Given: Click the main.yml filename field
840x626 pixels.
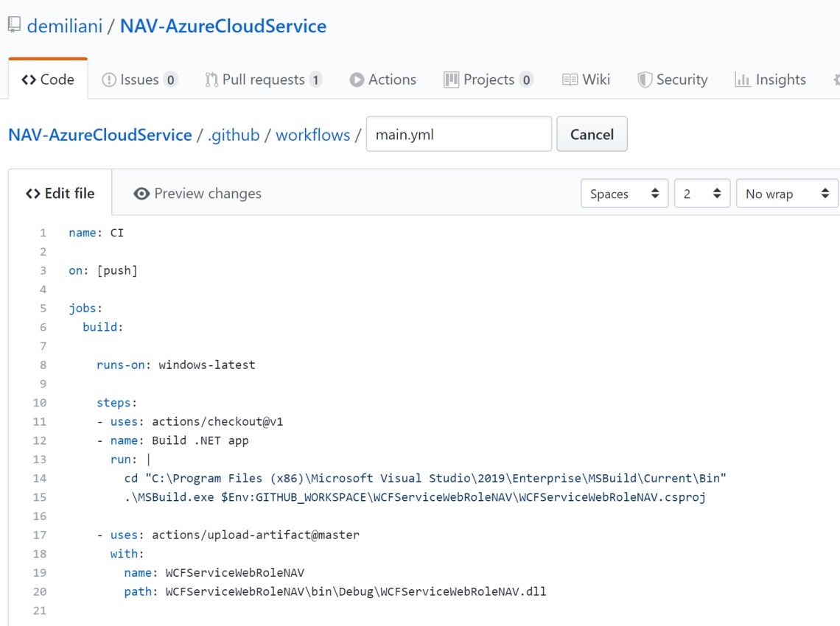Looking at the screenshot, I should (x=458, y=133).
